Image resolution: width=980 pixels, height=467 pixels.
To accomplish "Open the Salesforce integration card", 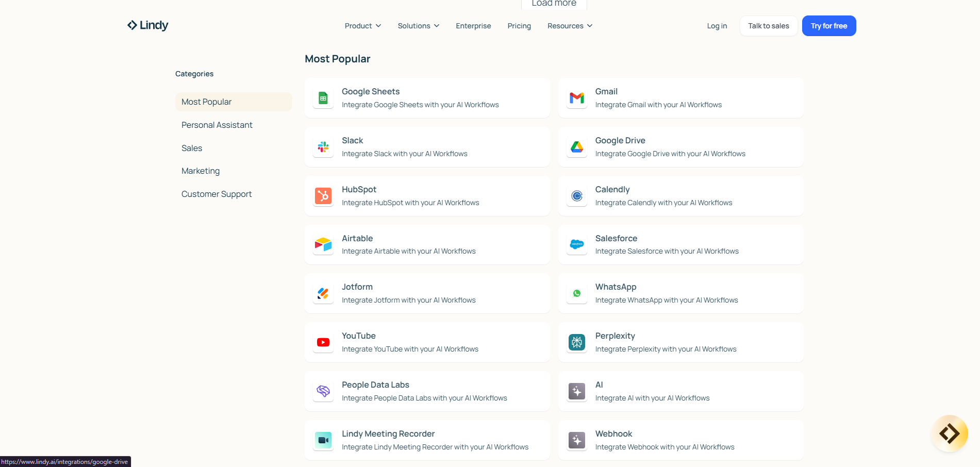I will [x=680, y=245].
